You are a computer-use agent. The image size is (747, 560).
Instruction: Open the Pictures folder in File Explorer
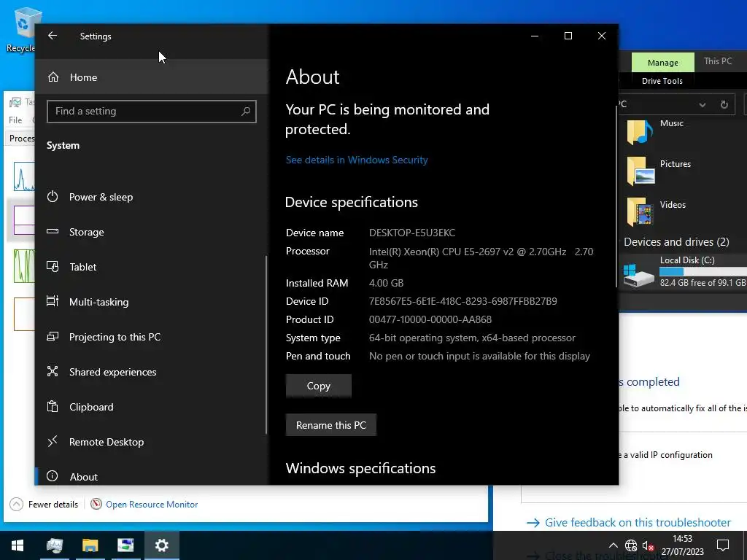659,171
